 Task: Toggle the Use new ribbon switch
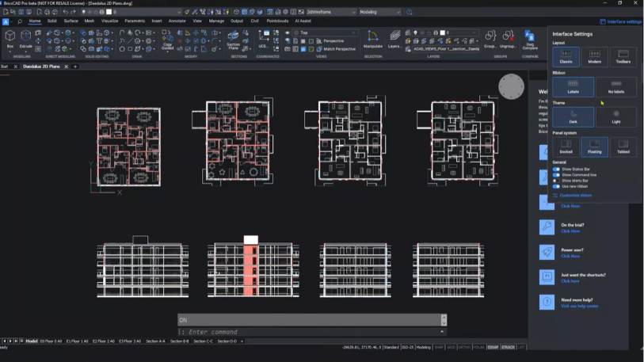pos(556,186)
